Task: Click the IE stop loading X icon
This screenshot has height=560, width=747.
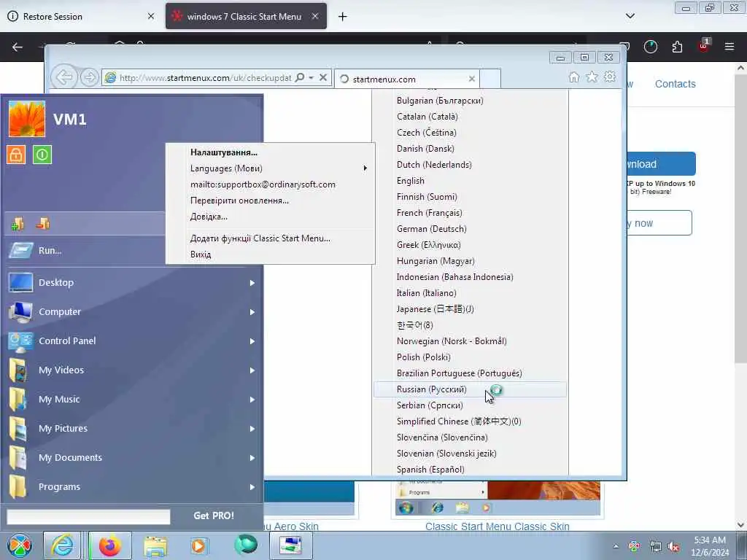Action: (x=323, y=77)
